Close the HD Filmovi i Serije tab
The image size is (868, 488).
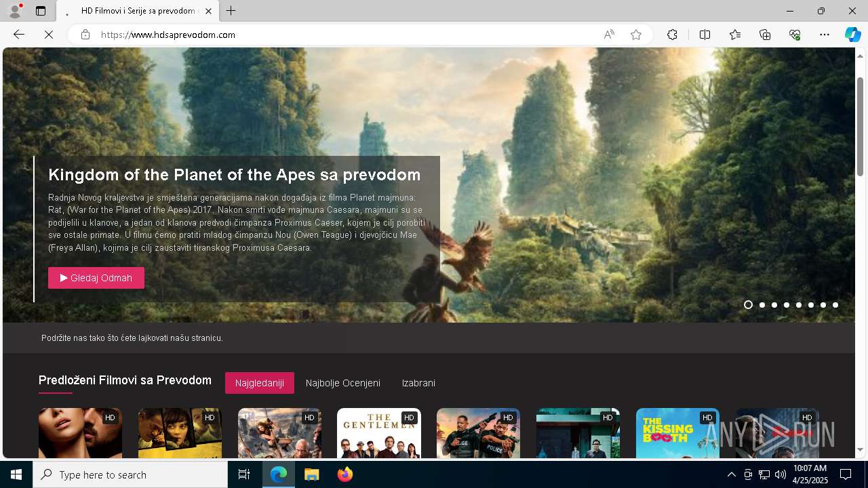click(209, 11)
